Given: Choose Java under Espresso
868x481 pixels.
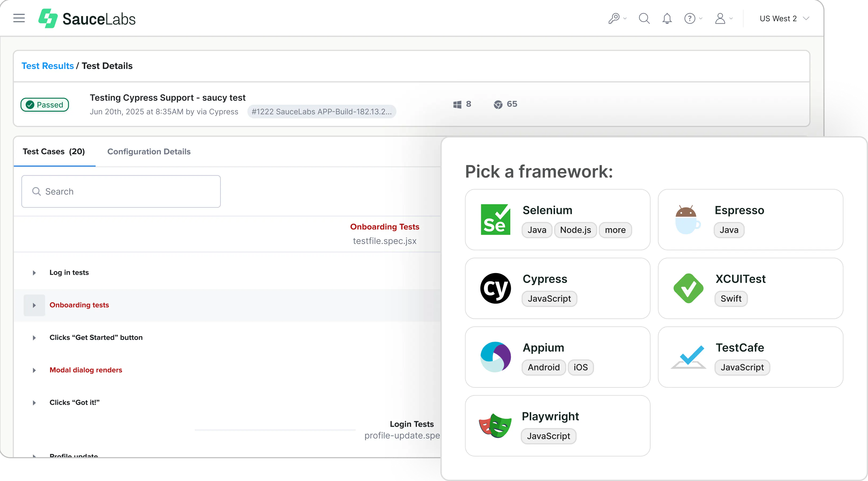Looking at the screenshot, I should 729,230.
